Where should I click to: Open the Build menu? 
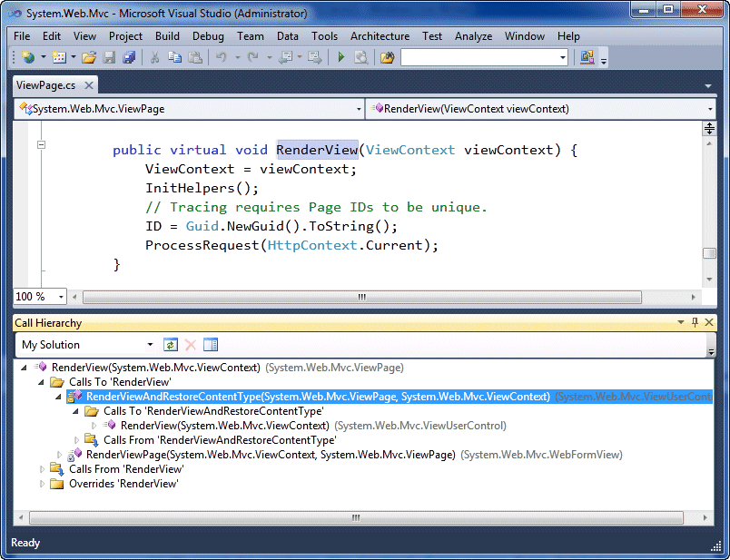[167, 36]
